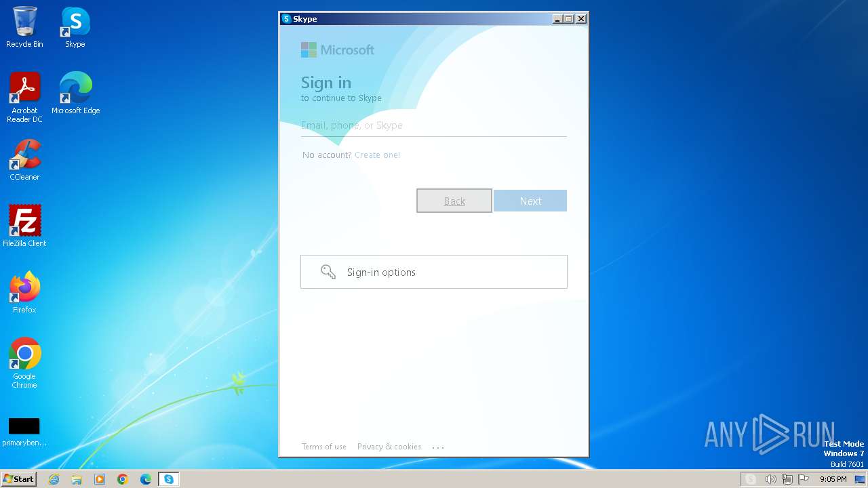This screenshot has width=868, height=488.
Task: Open the File Explorer taskbar icon
Action: tap(77, 479)
